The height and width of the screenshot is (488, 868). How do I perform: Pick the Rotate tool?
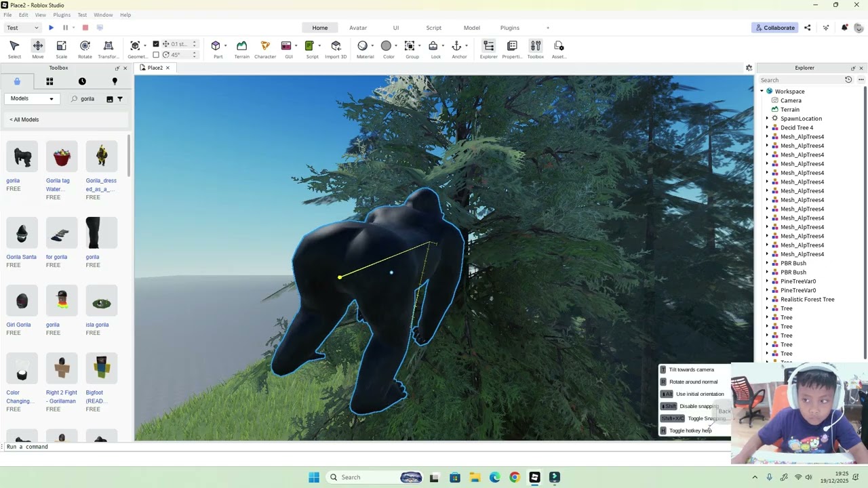(x=85, y=49)
